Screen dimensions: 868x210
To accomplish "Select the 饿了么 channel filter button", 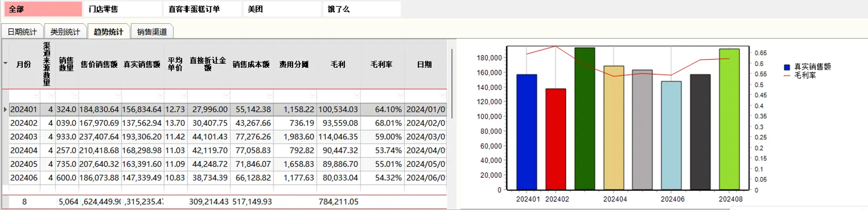I will (x=362, y=9).
